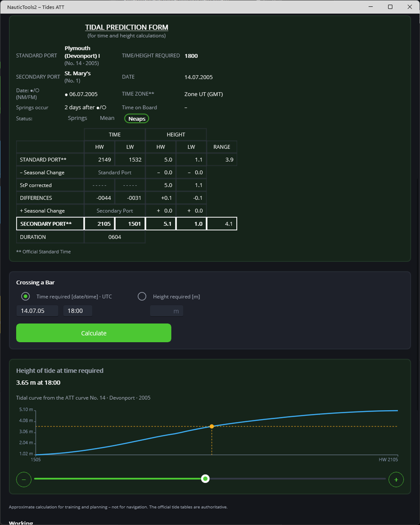
Task: Click the date field showing 14.07.05
Action: coord(37,311)
